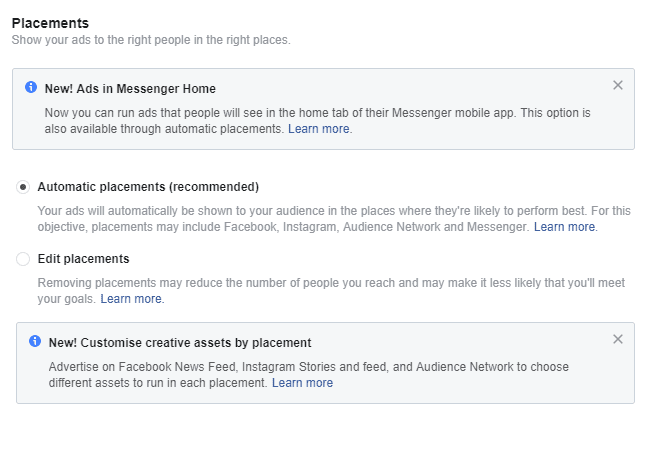Click the 'Show your ads to the right people' subtitle
Image resolution: width=652 pixels, height=455 pixels.
(151, 40)
